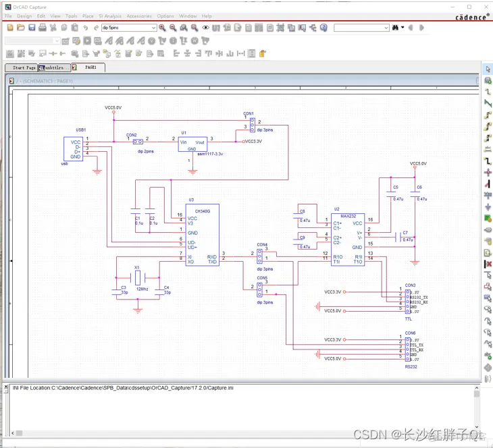Click the CH340G chip label in schematic
493x448 pixels.
point(202,211)
